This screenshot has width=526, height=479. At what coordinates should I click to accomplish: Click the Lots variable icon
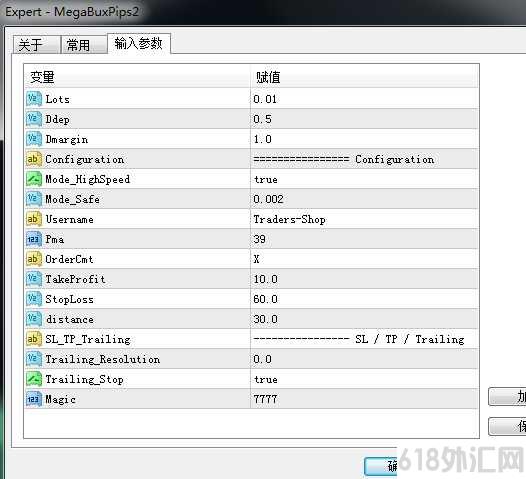coord(34,99)
